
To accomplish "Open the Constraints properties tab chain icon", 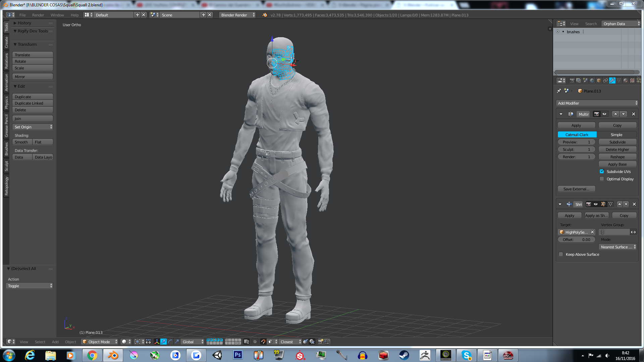I will tap(605, 80).
